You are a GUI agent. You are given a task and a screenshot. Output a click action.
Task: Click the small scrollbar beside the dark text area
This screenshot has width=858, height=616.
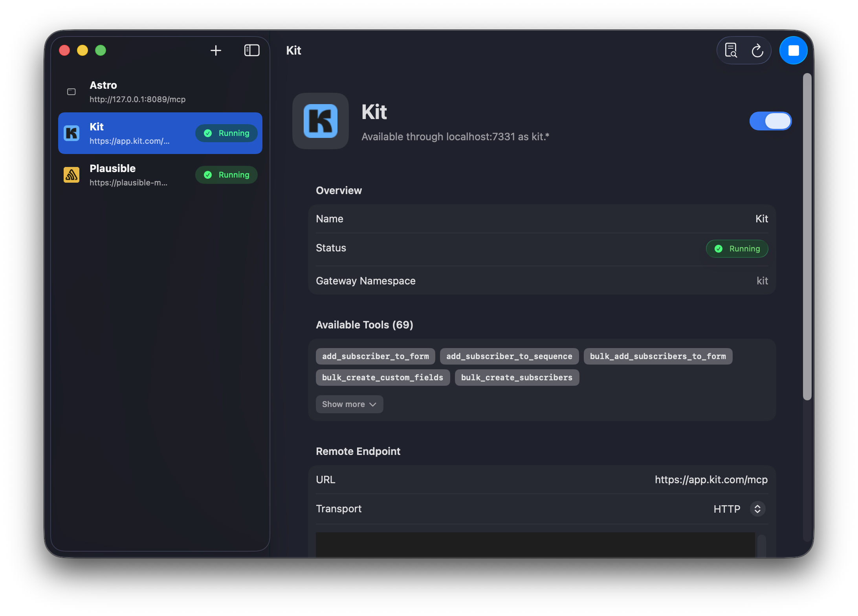point(762,546)
